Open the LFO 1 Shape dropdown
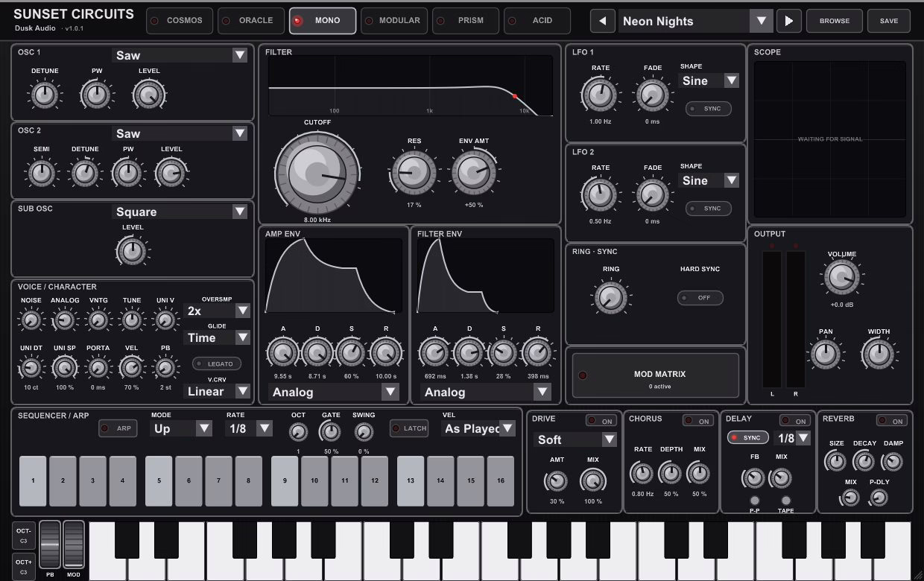Viewport: 924px width, 581px height. pos(709,80)
